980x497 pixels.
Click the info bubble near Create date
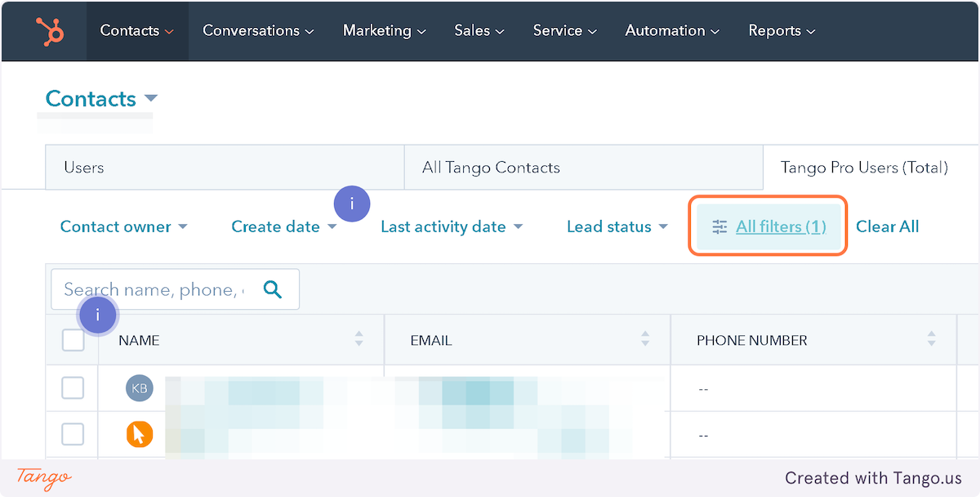352,204
